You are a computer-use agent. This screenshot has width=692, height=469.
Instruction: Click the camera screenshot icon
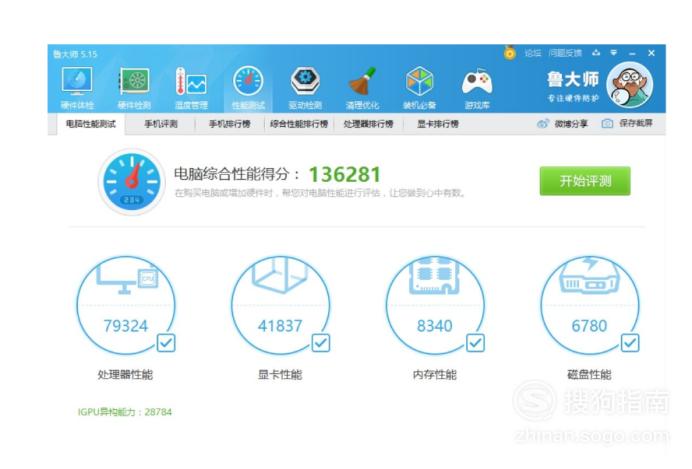(x=607, y=124)
